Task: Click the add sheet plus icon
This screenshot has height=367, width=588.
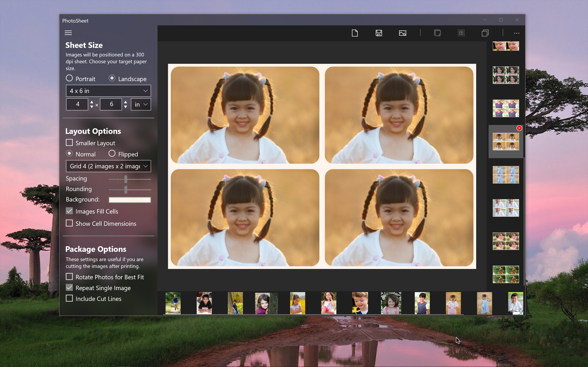Action: coord(437,33)
